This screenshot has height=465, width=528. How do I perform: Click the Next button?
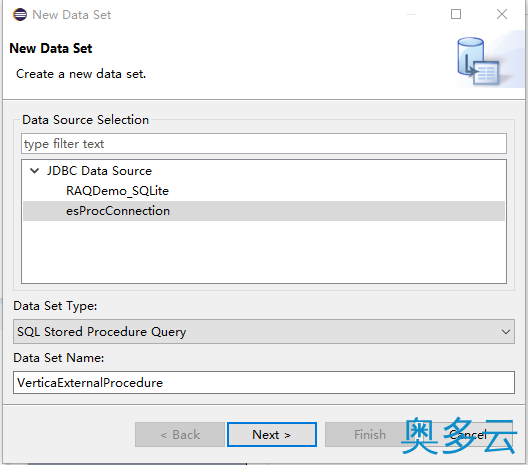(x=272, y=435)
